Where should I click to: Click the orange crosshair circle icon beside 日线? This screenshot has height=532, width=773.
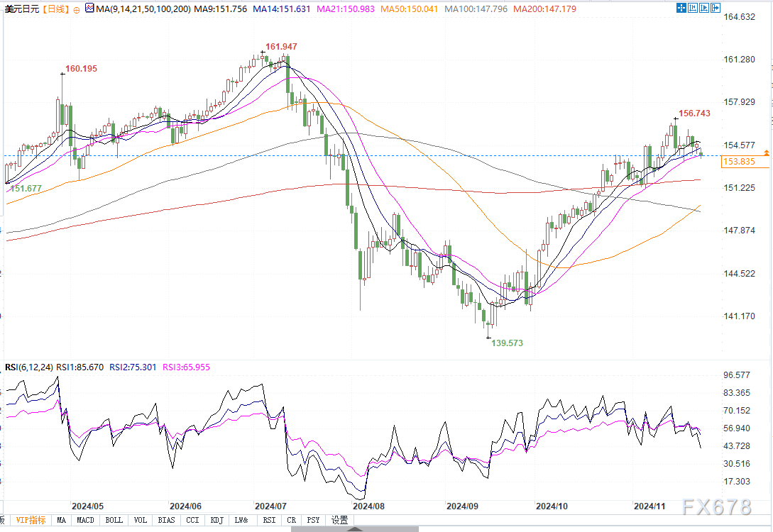76,9
